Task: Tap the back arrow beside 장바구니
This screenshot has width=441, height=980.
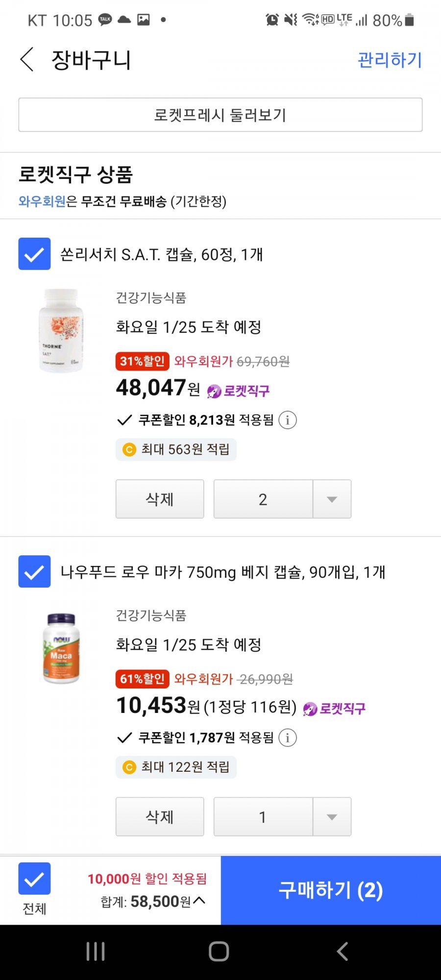Action: [x=27, y=60]
